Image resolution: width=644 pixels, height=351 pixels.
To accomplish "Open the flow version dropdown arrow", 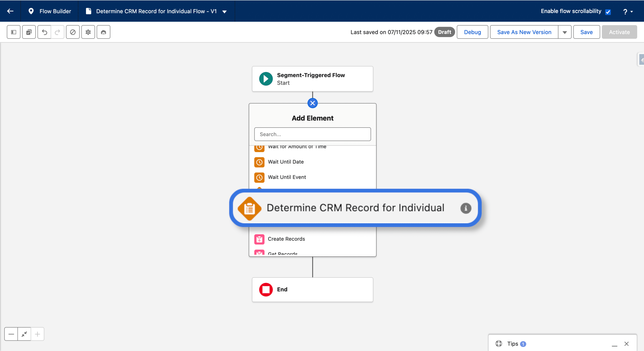I will tap(224, 12).
